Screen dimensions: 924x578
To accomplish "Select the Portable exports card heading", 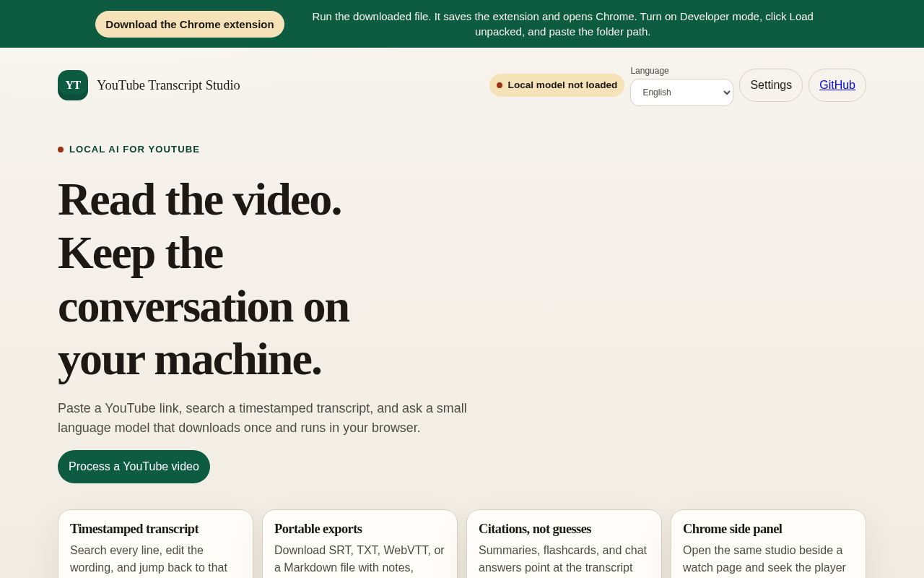I will click(x=318, y=529).
